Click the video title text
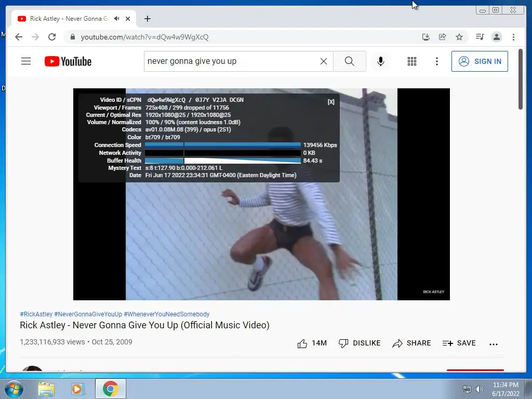Screen dimensions: 532x399 144,325
